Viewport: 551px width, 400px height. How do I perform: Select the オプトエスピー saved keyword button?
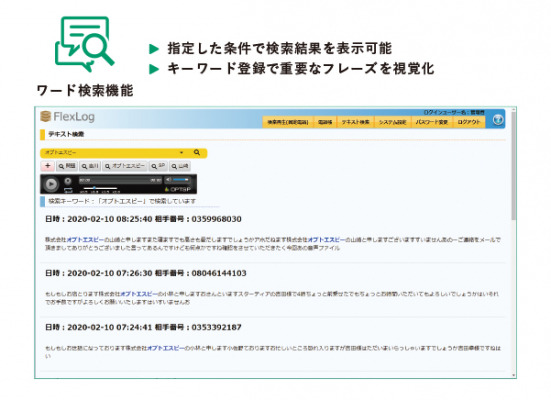pyautogui.click(x=125, y=166)
